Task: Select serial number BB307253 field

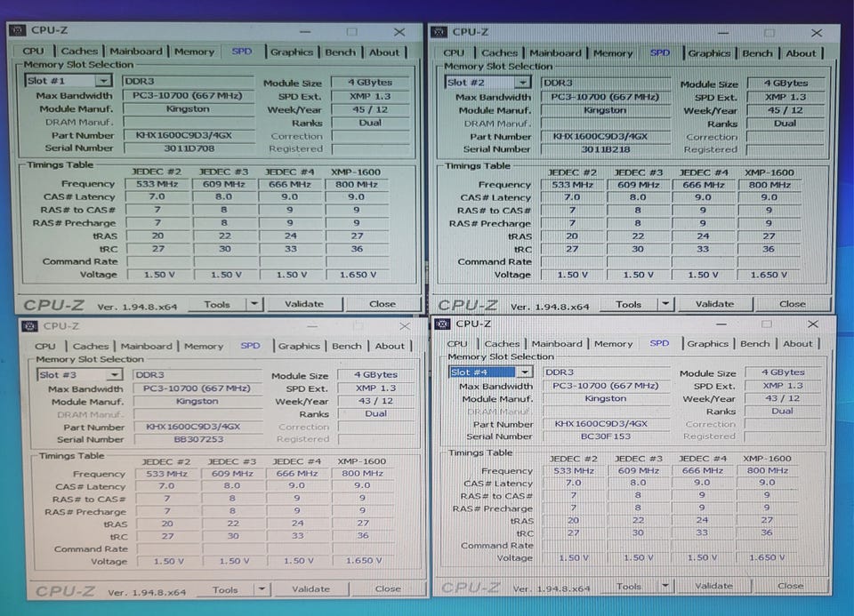Action: (x=198, y=439)
